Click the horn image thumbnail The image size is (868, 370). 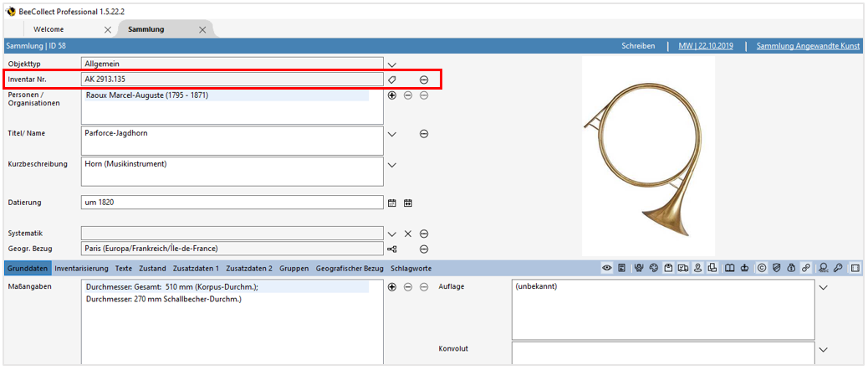[x=648, y=157]
